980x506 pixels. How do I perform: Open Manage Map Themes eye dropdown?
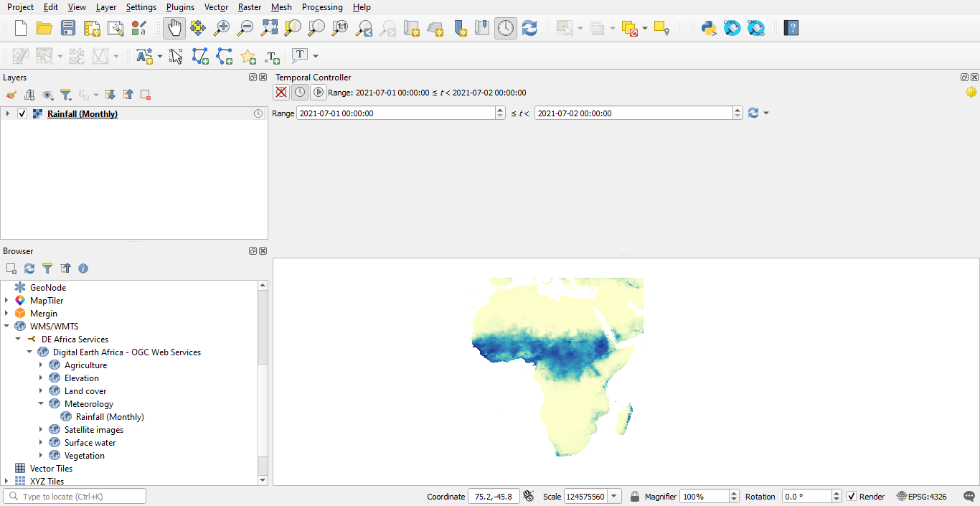pyautogui.click(x=48, y=95)
